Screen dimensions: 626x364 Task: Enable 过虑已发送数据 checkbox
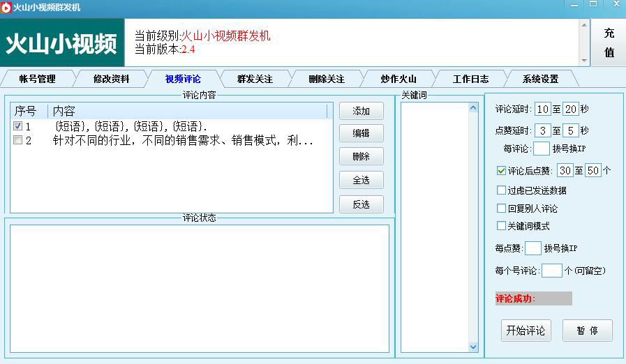tap(501, 190)
